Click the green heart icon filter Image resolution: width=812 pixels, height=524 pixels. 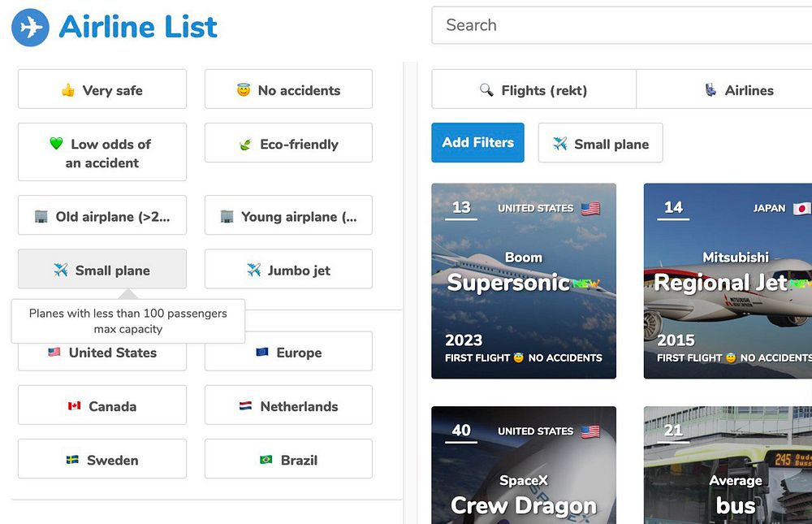[x=56, y=144]
